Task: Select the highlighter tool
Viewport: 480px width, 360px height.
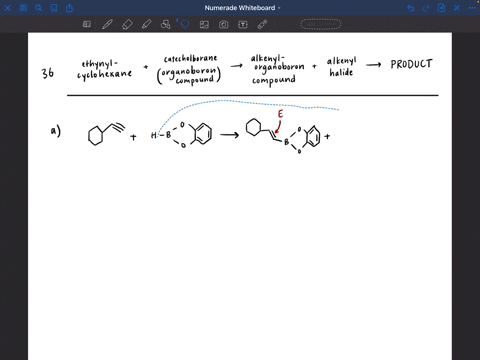Action: [146, 24]
